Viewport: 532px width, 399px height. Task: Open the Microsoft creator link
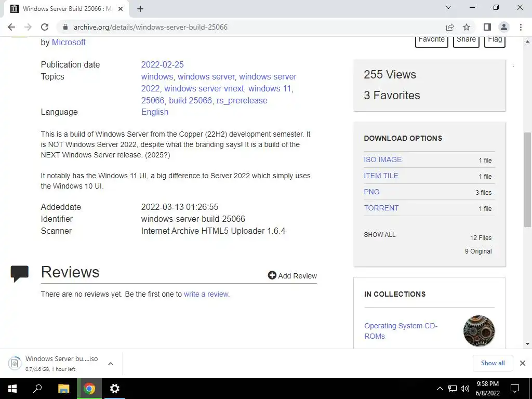[69, 43]
